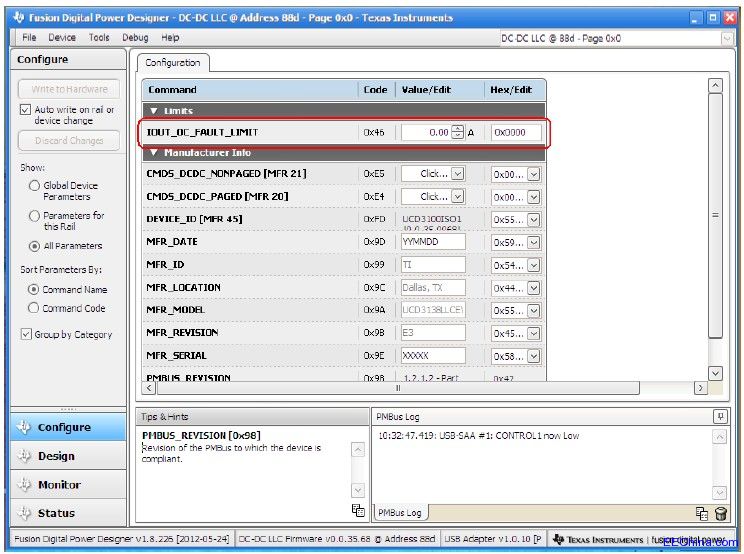This screenshot has height=554, width=744.
Task: Open MFR_DATE hex dropdown
Action: click(534, 242)
